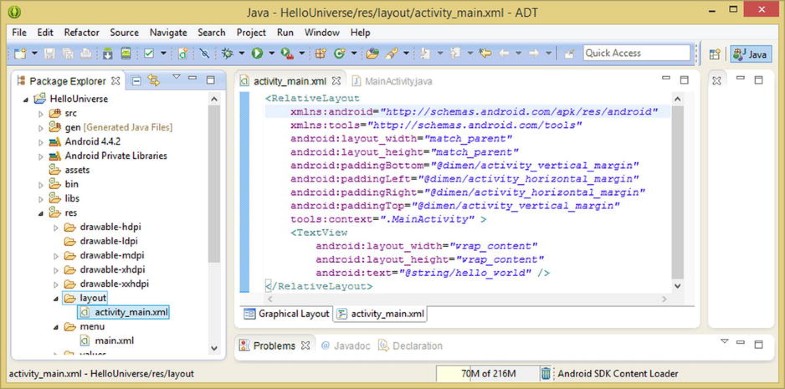Open the Navigate menu

168,33
